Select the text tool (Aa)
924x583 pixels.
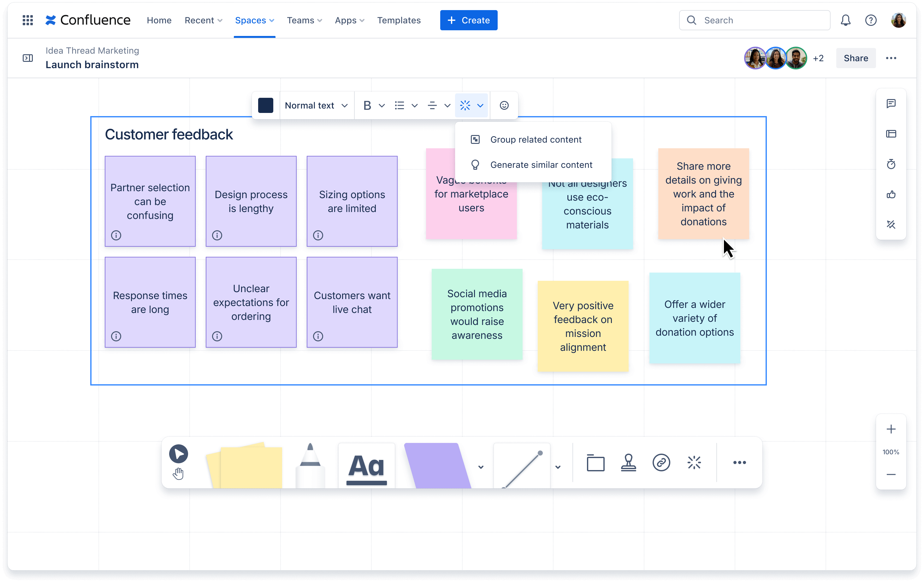pos(368,462)
